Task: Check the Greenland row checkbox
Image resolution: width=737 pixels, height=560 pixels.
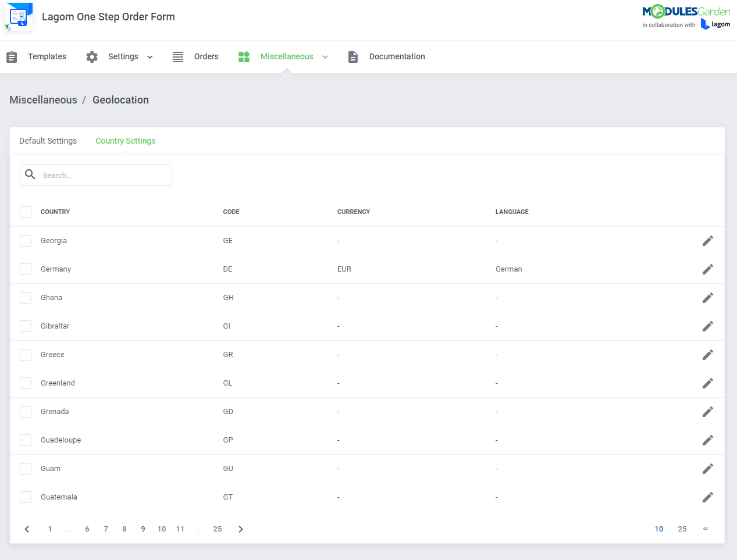Action: 26,383
